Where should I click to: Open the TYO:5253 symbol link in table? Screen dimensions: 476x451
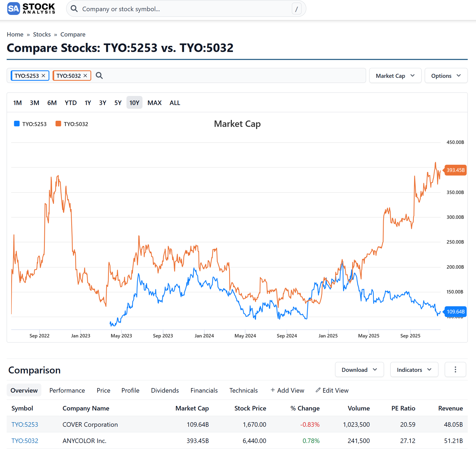coord(25,424)
